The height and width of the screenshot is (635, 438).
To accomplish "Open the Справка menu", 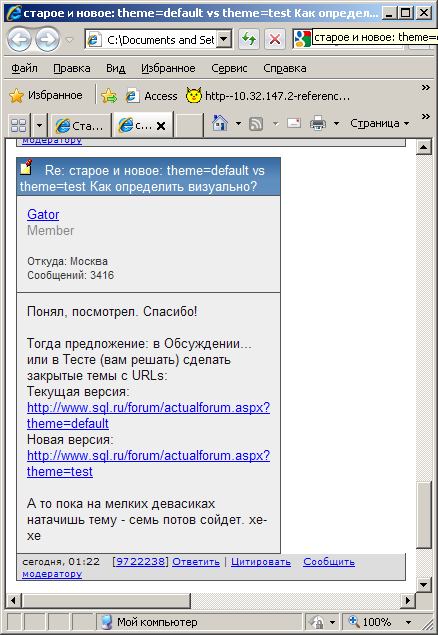I will [285, 68].
